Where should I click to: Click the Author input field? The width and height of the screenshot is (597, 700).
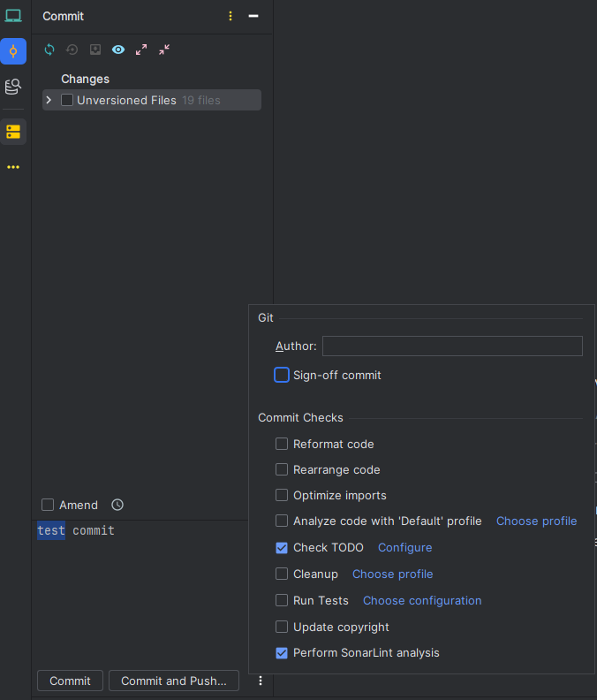tap(452, 346)
